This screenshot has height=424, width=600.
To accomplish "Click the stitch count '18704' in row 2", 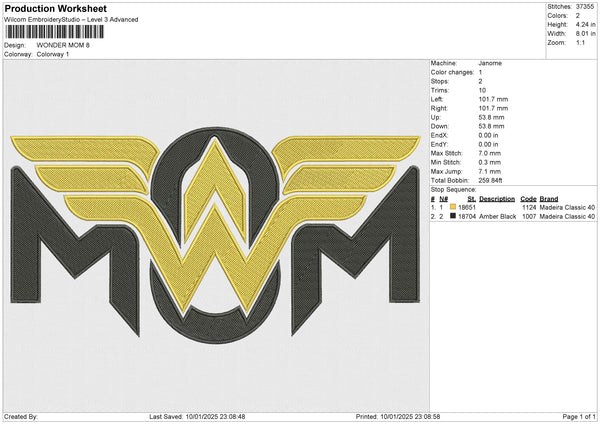I will tap(467, 217).
